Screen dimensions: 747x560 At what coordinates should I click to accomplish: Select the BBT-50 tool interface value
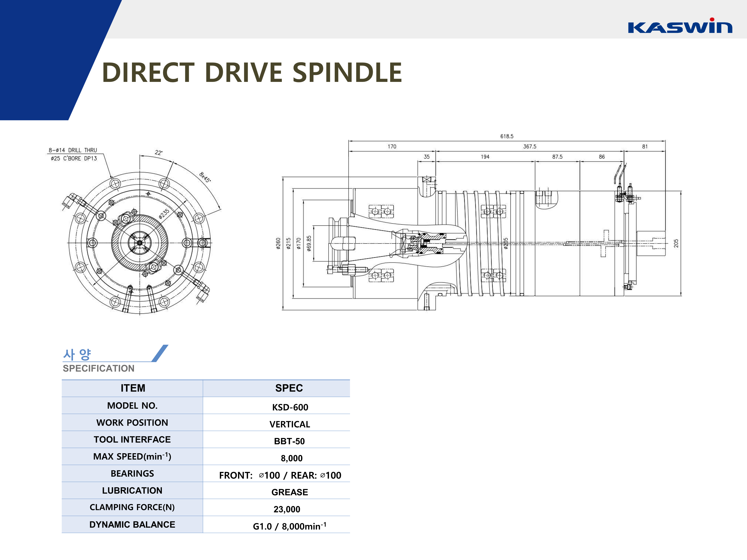(x=289, y=441)
